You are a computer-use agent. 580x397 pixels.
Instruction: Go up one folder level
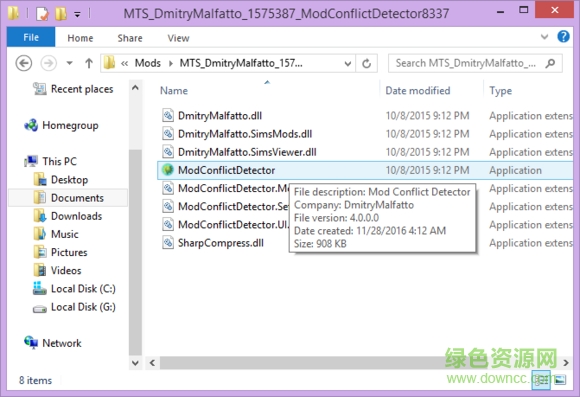tap(89, 63)
